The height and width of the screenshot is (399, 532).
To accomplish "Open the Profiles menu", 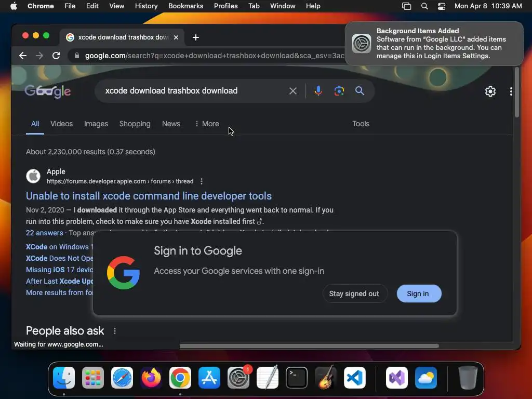I will tap(225, 6).
